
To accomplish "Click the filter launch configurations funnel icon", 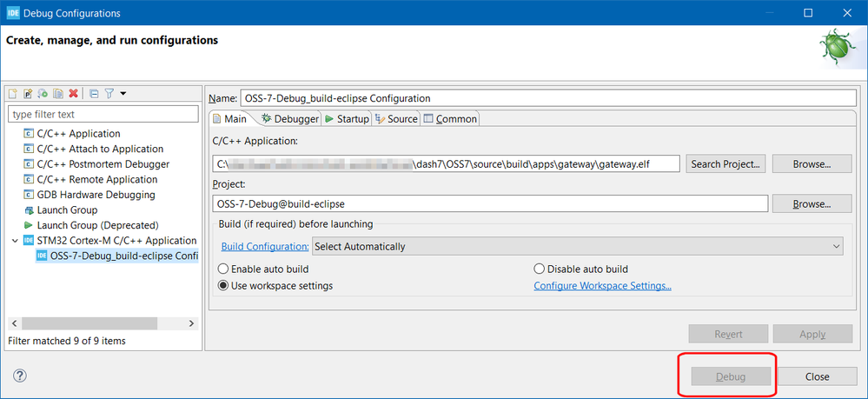I will (109, 94).
